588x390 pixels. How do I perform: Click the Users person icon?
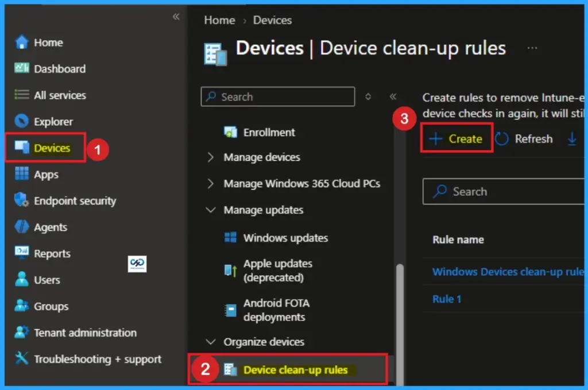click(x=22, y=279)
